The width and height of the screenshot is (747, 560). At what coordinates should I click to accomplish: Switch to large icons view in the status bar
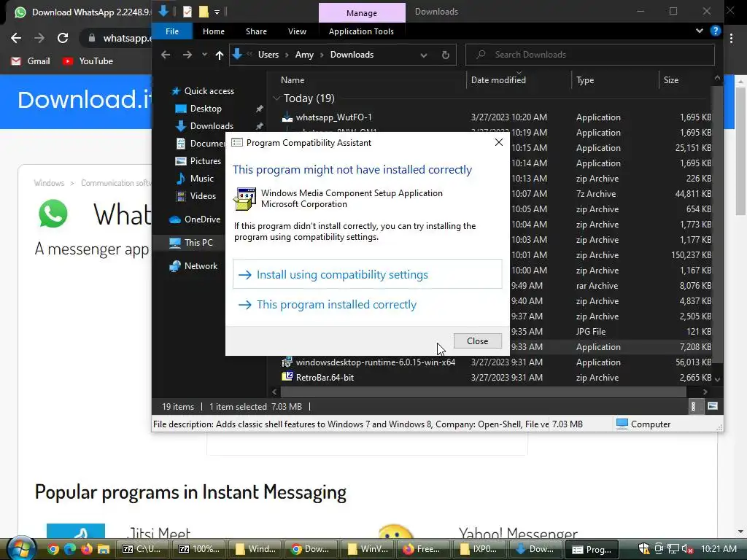(713, 406)
